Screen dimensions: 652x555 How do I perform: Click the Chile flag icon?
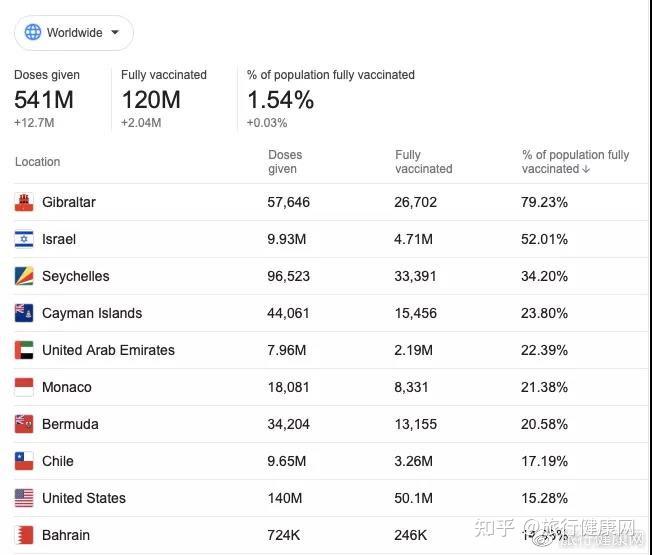[24, 461]
